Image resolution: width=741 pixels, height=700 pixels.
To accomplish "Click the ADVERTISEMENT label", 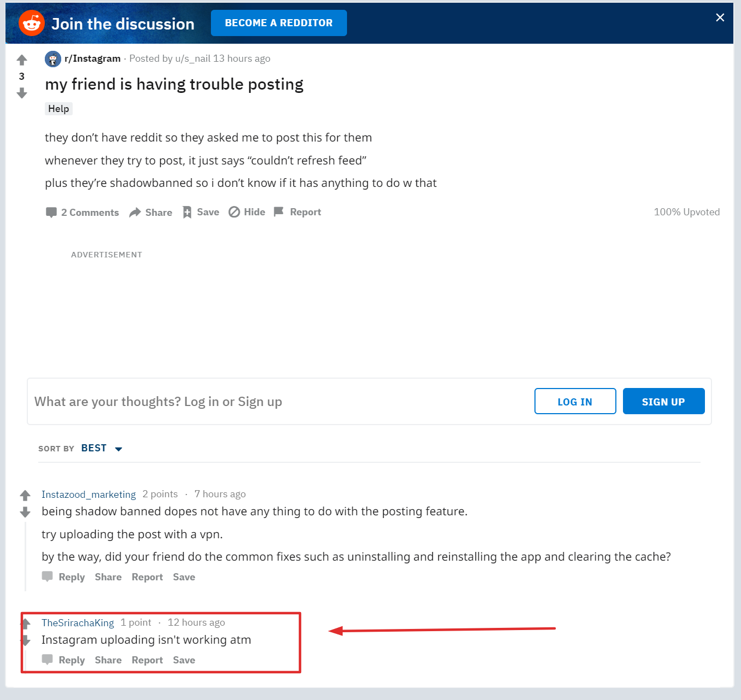I will coord(107,255).
